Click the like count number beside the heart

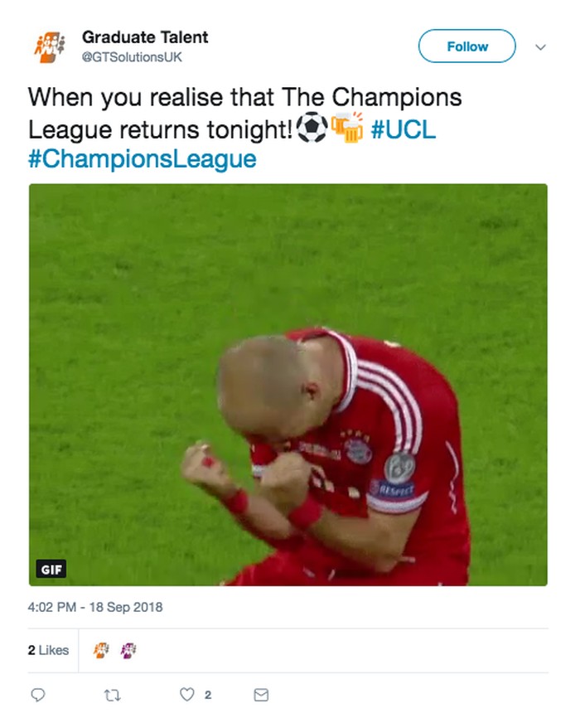208,695
